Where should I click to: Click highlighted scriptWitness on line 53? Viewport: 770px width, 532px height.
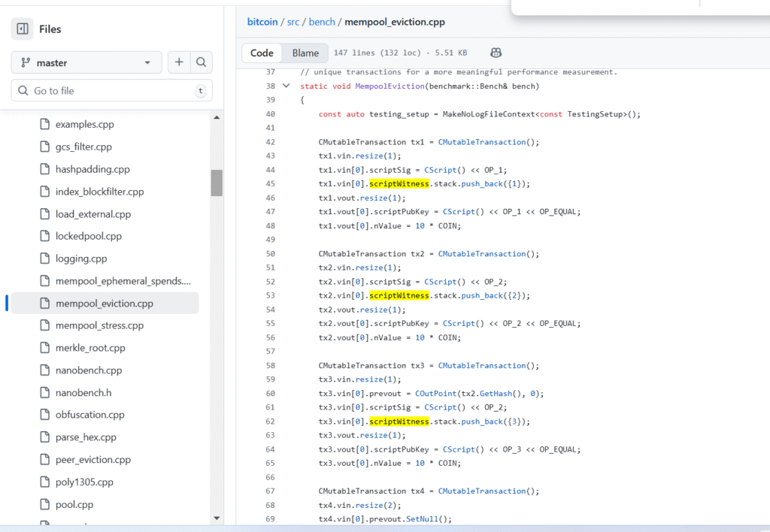pyautogui.click(x=399, y=295)
